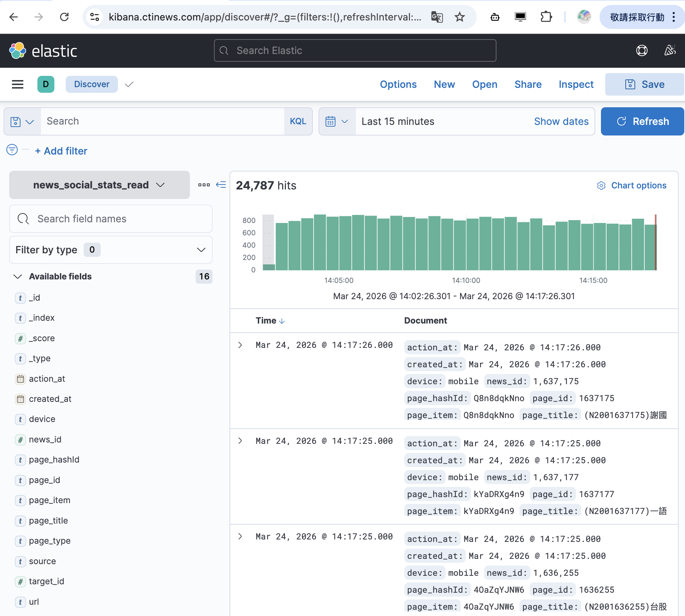685x616 pixels.
Task: Expand the first document row
Action: coord(240,345)
